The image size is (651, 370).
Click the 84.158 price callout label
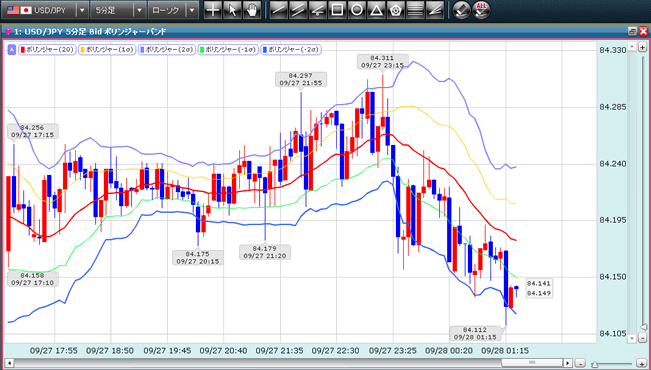[x=32, y=279]
